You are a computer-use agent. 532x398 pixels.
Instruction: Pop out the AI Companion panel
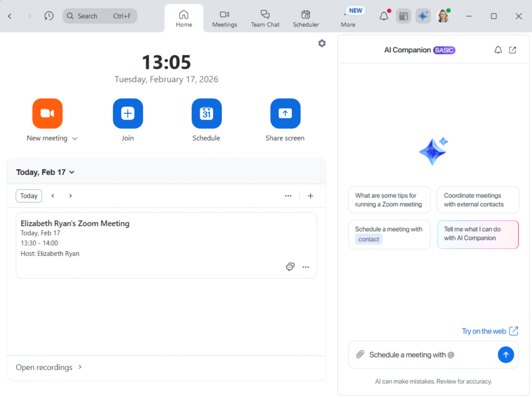[x=512, y=50]
